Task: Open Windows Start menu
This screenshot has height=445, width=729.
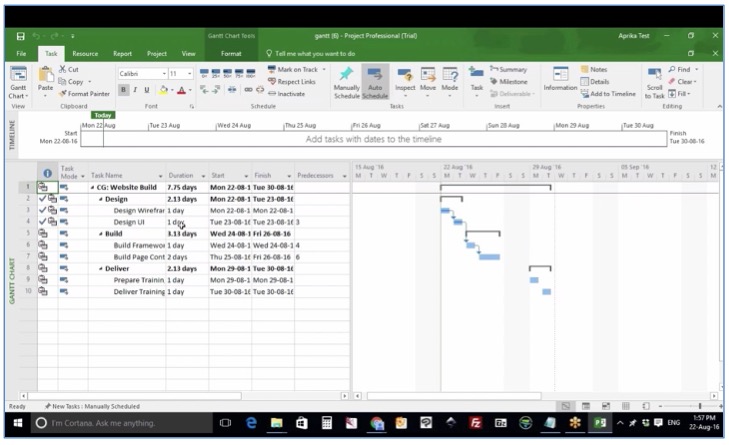Action: point(18,423)
